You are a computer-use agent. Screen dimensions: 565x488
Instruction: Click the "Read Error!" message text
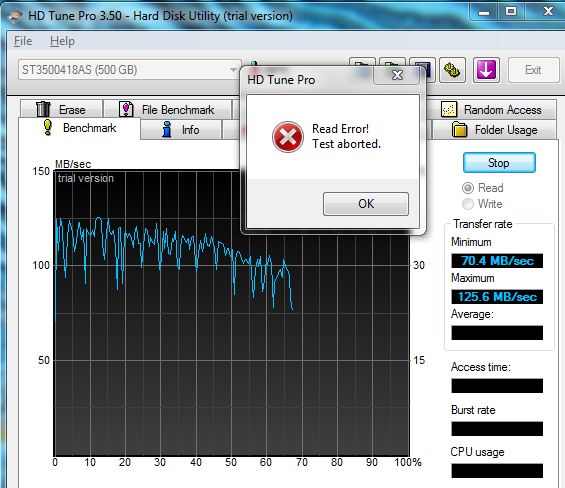[340, 129]
